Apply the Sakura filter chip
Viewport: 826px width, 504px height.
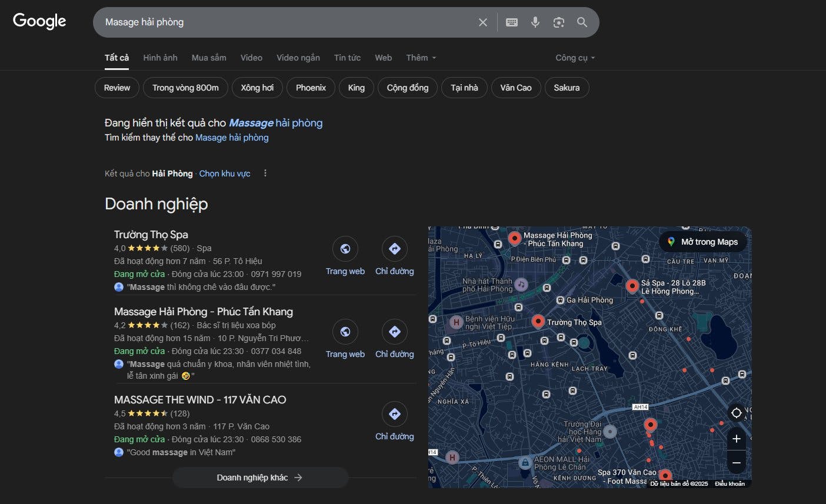[567, 88]
